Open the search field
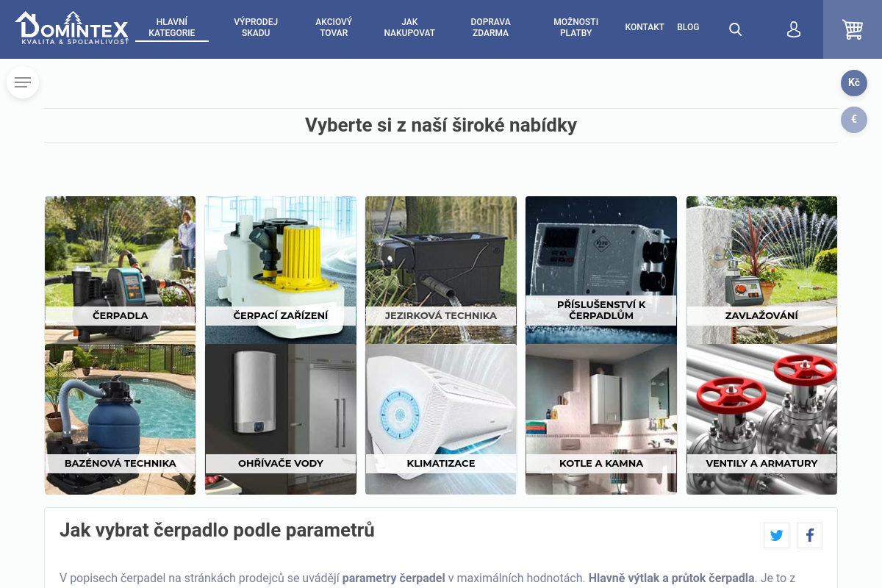882x588 pixels. pos(735,29)
